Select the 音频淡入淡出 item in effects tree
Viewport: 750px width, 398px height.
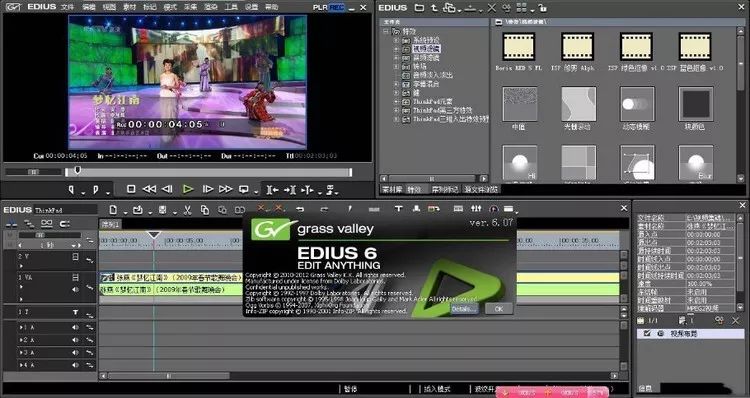pos(433,75)
